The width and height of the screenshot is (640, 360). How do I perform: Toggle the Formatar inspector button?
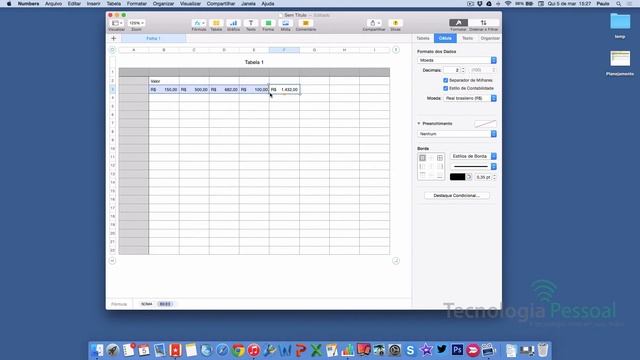click(x=458, y=23)
